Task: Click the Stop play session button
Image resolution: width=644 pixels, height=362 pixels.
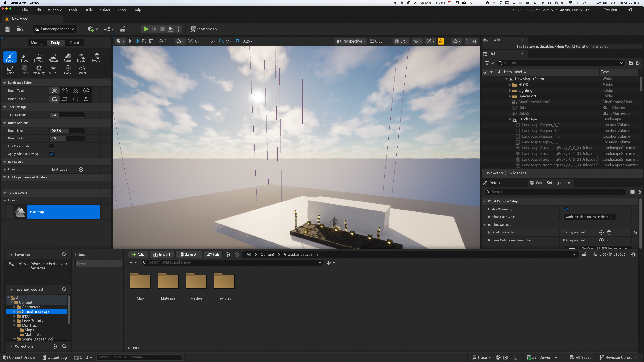Action: pos(163,29)
